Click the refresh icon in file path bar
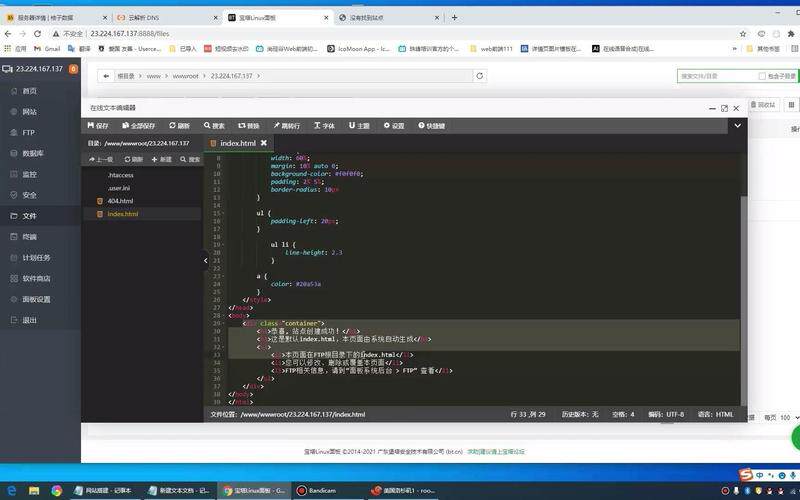Viewport: 800px width, 500px height. (480, 76)
